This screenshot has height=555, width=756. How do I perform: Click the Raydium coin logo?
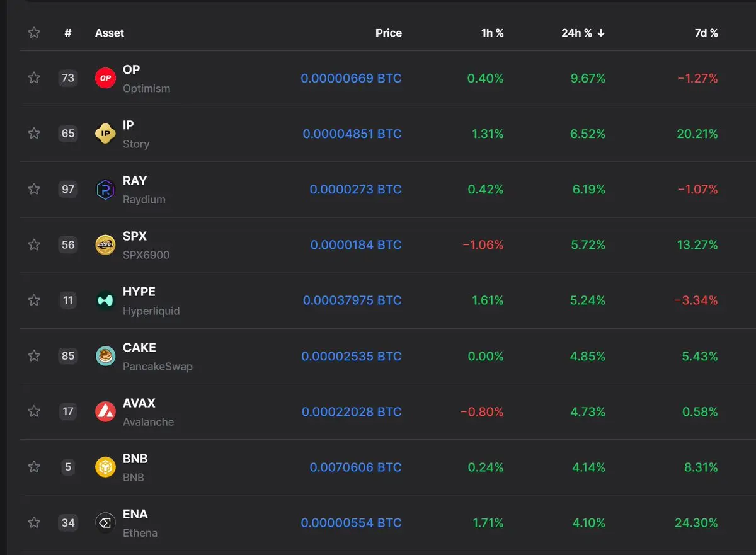pos(105,189)
